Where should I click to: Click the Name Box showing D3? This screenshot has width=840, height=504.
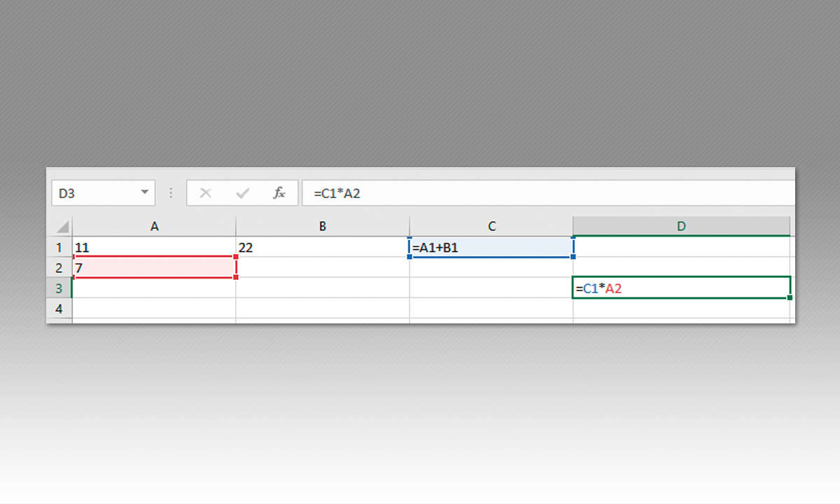103,193
